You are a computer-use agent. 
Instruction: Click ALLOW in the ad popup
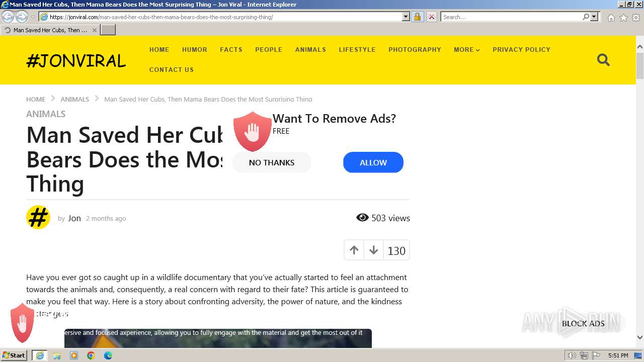[x=373, y=162]
